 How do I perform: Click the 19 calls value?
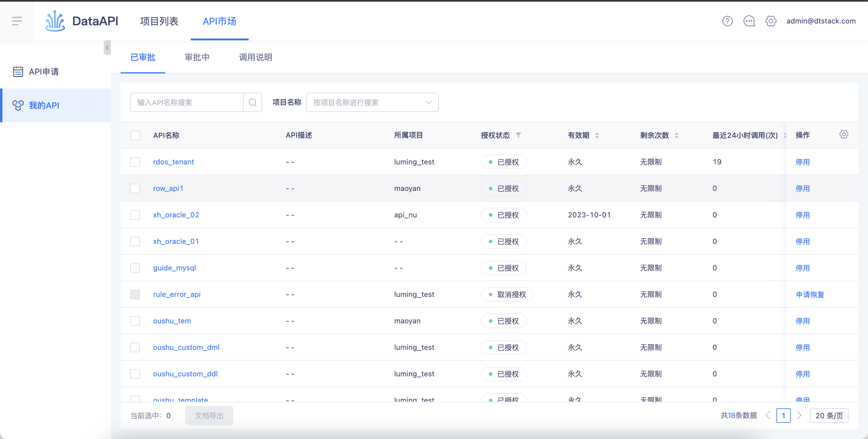[x=717, y=162]
